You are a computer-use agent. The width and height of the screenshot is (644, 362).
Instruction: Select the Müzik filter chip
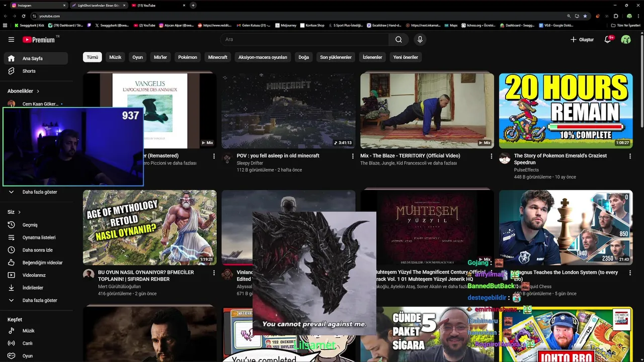115,57
